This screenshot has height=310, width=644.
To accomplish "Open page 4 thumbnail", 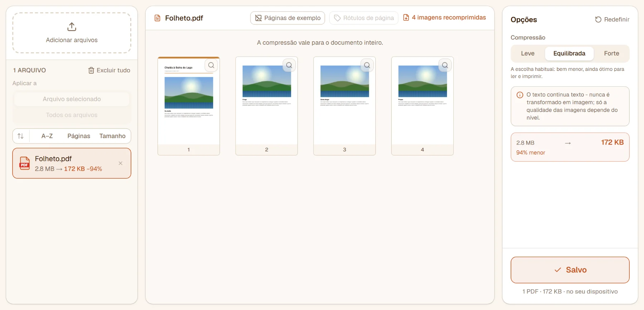I will 423,106.
